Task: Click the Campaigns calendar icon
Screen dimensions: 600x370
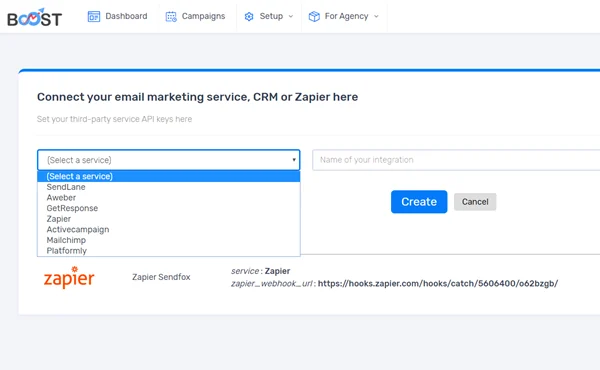Action: [x=171, y=16]
